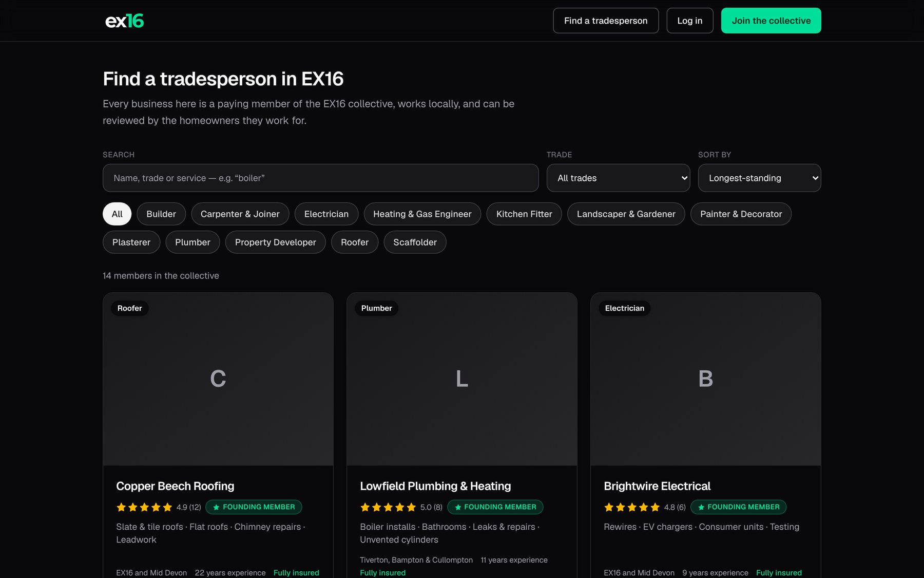Viewport: 924px width, 578px height.
Task: Click Join the collective button
Action: [771, 21]
